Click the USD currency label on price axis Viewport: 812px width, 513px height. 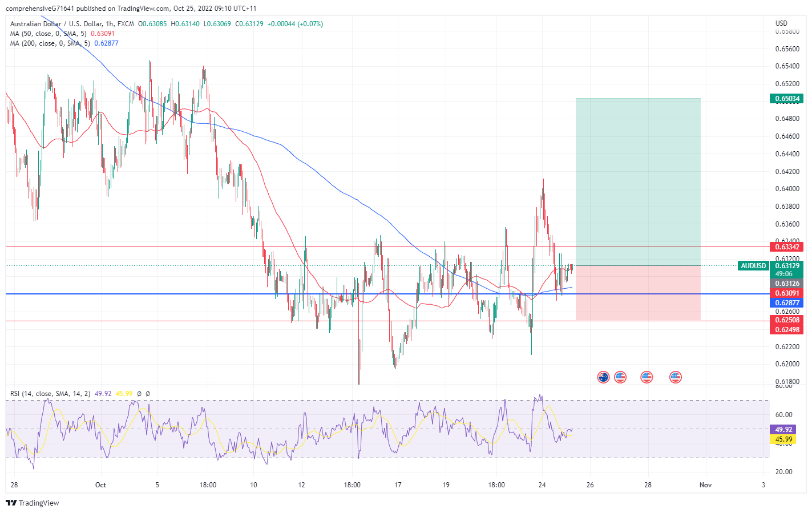(x=781, y=23)
